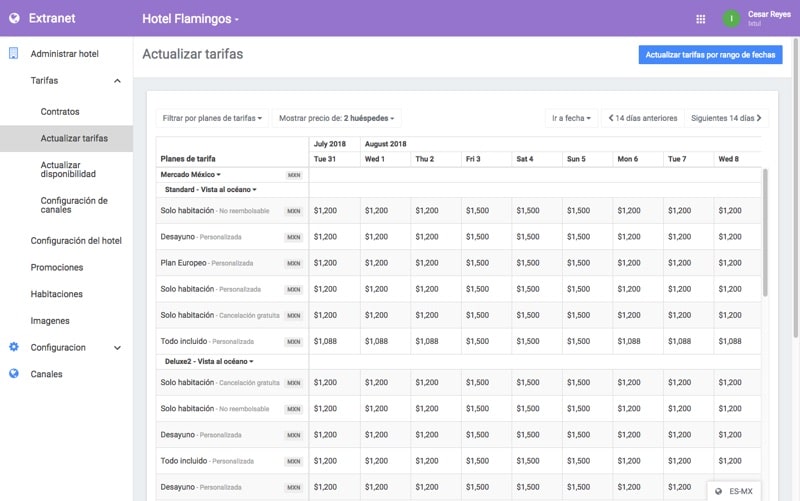Open Actualizar disponibilidad menu item
The height and width of the screenshot is (501, 800).
[x=68, y=169]
